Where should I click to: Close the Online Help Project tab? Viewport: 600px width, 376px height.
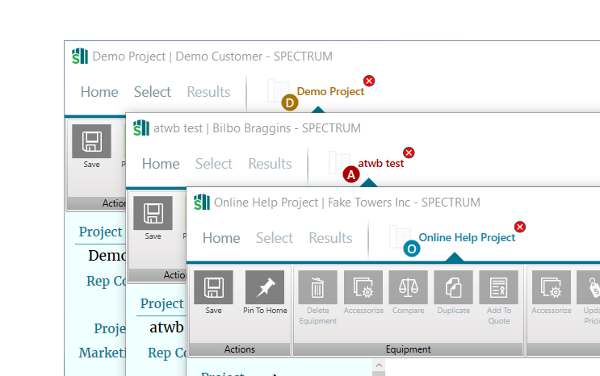point(520,227)
